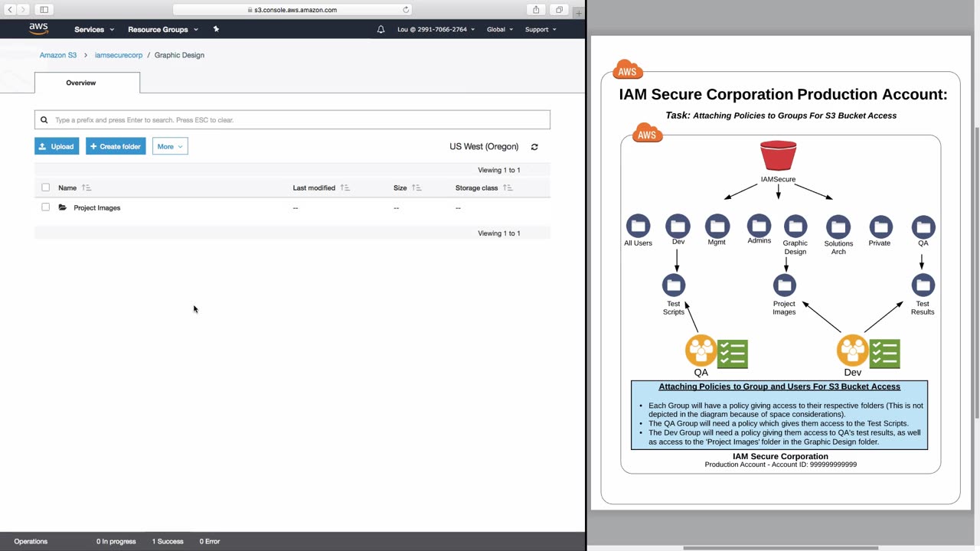
Task: Click the Operations label in the bottom bar
Action: coord(31,541)
